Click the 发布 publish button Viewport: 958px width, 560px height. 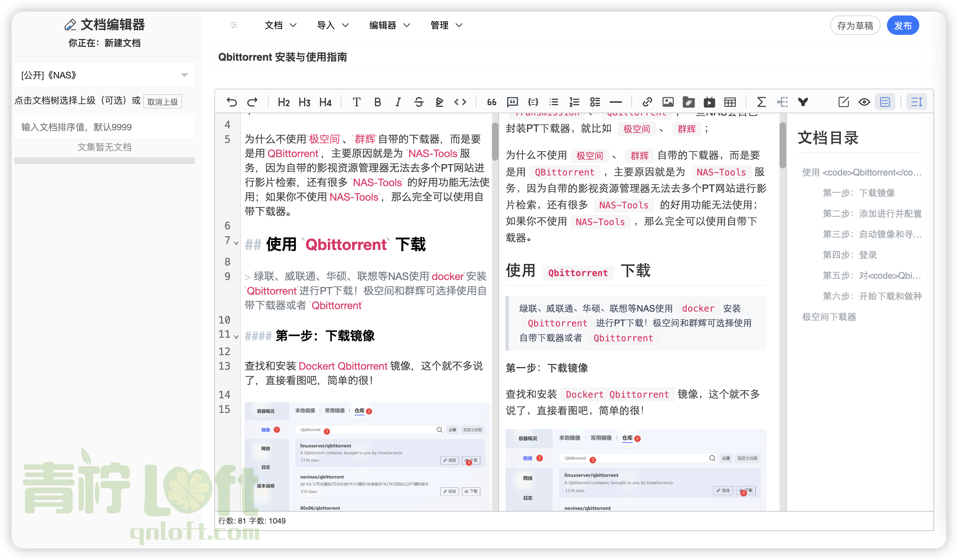[x=903, y=25]
